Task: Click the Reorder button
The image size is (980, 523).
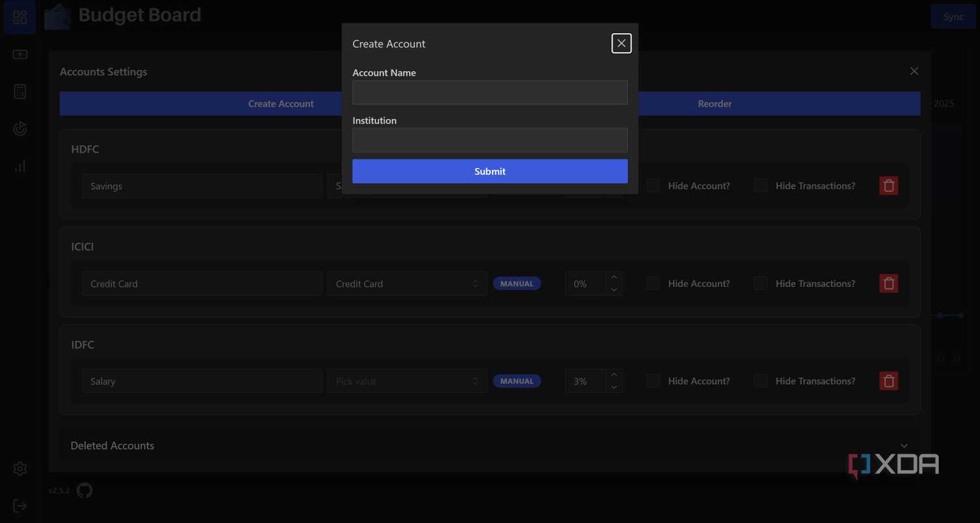Action: 715,104
